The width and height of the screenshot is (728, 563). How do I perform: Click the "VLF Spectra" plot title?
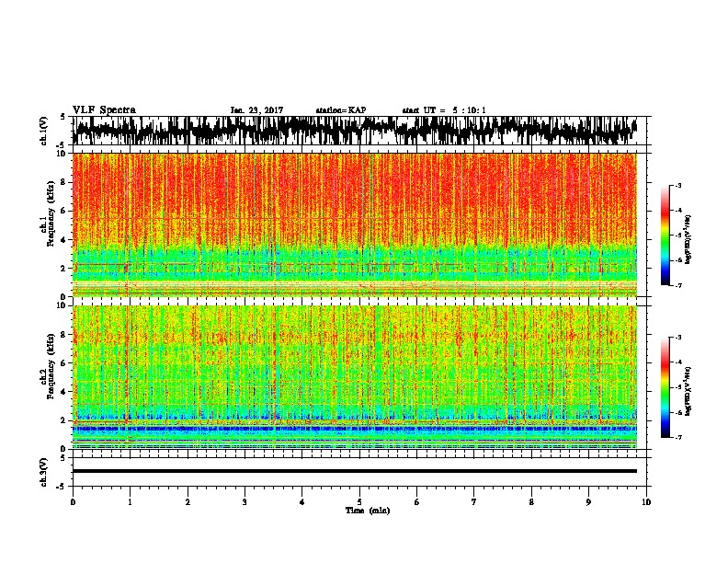click(x=104, y=110)
